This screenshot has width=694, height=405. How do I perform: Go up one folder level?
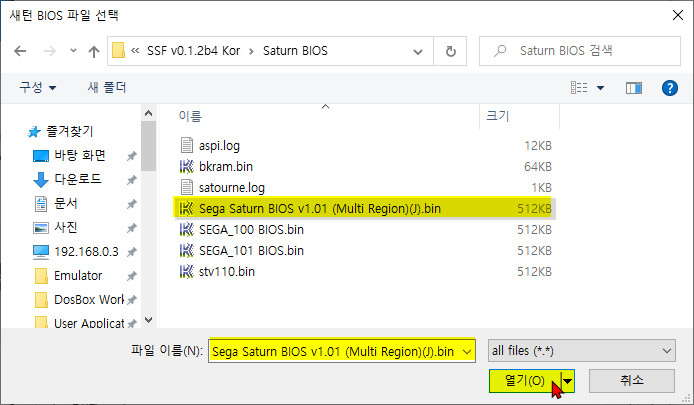pyautogui.click(x=94, y=51)
